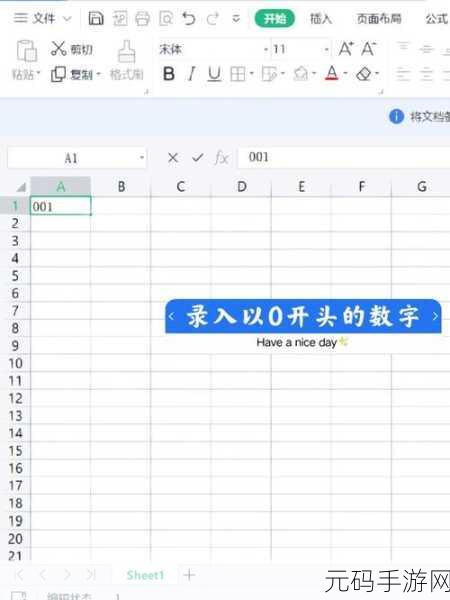Open the name box dropdown arrow
This screenshot has width=450, height=600.
[x=142, y=158]
